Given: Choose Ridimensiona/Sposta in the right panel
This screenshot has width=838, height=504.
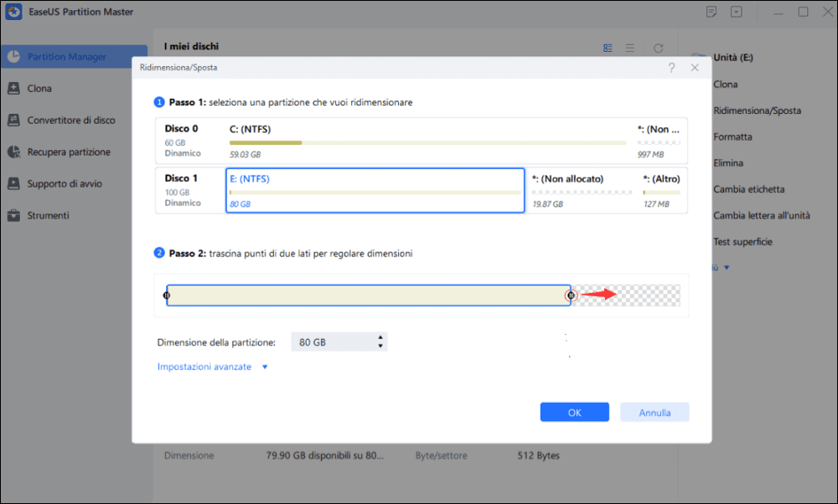Looking at the screenshot, I should click(x=758, y=111).
